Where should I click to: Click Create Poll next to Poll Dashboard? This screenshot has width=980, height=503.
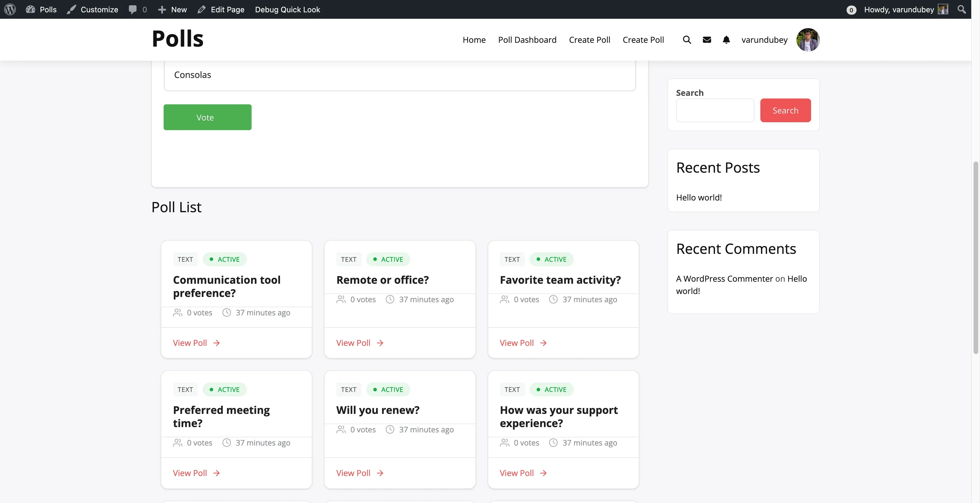[x=589, y=40]
